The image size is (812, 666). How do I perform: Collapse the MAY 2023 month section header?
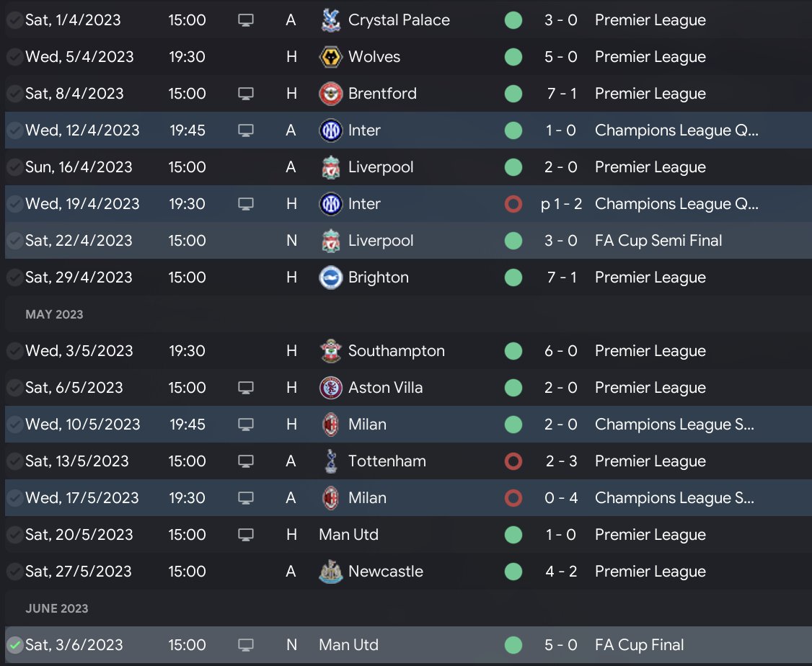click(x=54, y=314)
